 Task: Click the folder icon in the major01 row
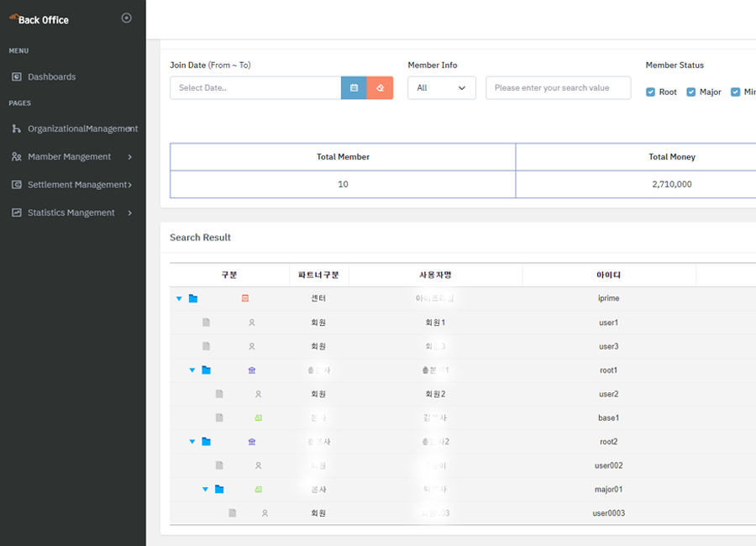coord(219,489)
